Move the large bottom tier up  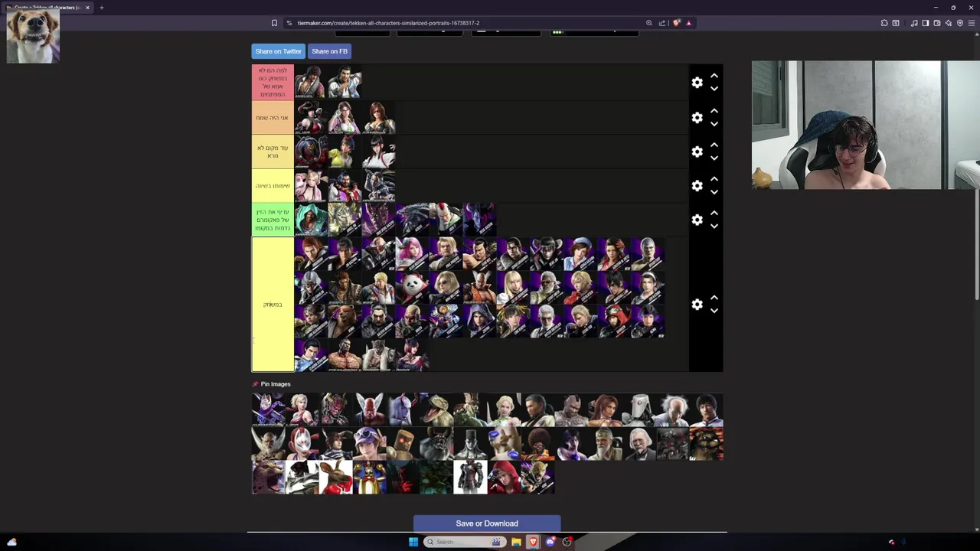(714, 298)
